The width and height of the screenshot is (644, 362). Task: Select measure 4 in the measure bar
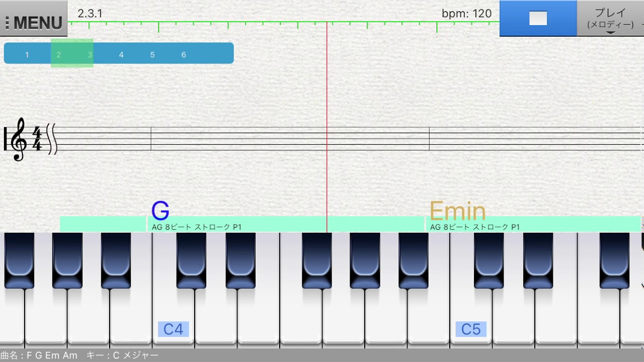[121, 55]
